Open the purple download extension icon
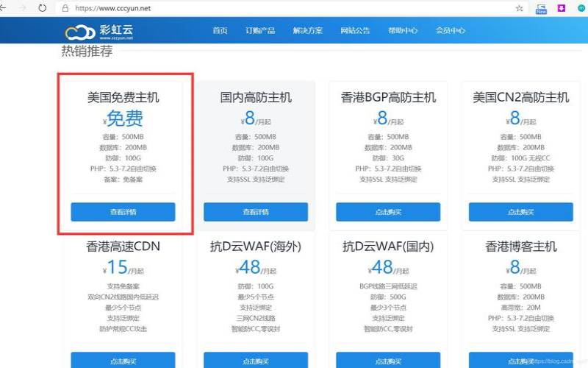Screen dimensions: 588x368 pyautogui.click(x=561, y=8)
